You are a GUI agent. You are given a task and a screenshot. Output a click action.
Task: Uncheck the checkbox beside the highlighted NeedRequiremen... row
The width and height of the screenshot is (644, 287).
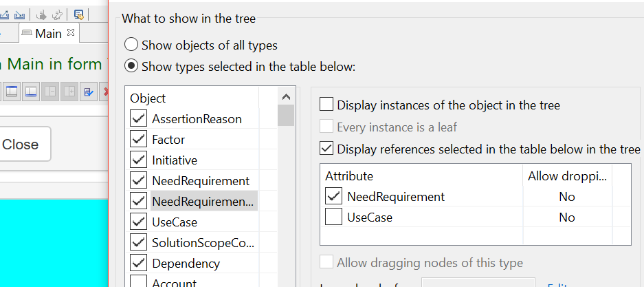138,201
